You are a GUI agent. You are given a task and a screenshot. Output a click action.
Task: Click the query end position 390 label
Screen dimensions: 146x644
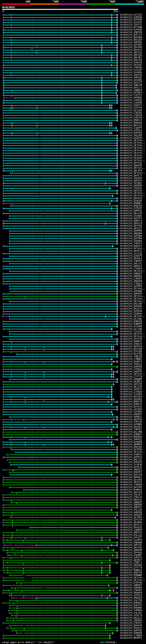(x=115, y=11)
